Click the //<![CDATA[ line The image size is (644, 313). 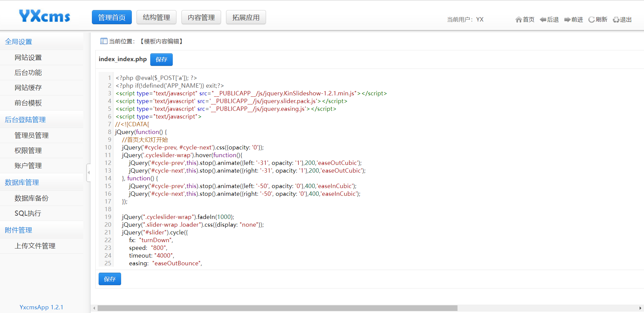coord(132,124)
